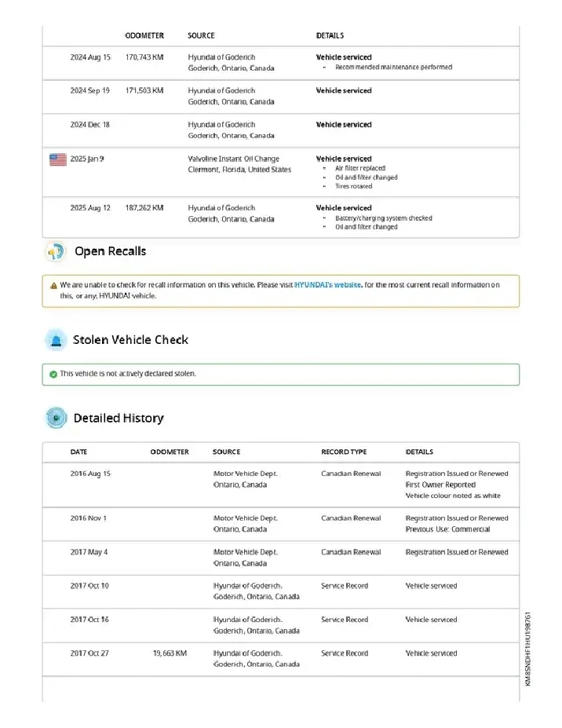The width and height of the screenshot is (562, 728).
Task: Click the warning triangle in the recall notice
Action: click(x=53, y=286)
